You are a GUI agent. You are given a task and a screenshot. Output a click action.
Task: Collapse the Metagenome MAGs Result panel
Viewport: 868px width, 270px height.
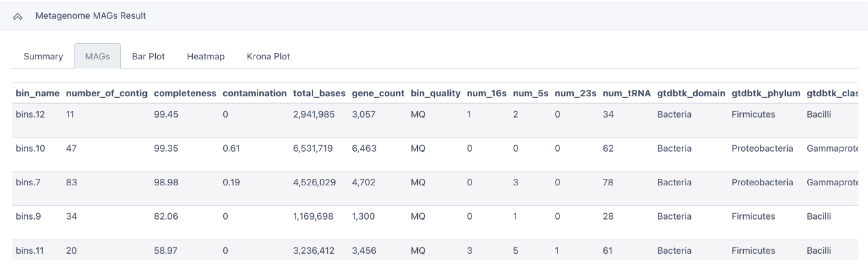pyautogui.click(x=17, y=16)
